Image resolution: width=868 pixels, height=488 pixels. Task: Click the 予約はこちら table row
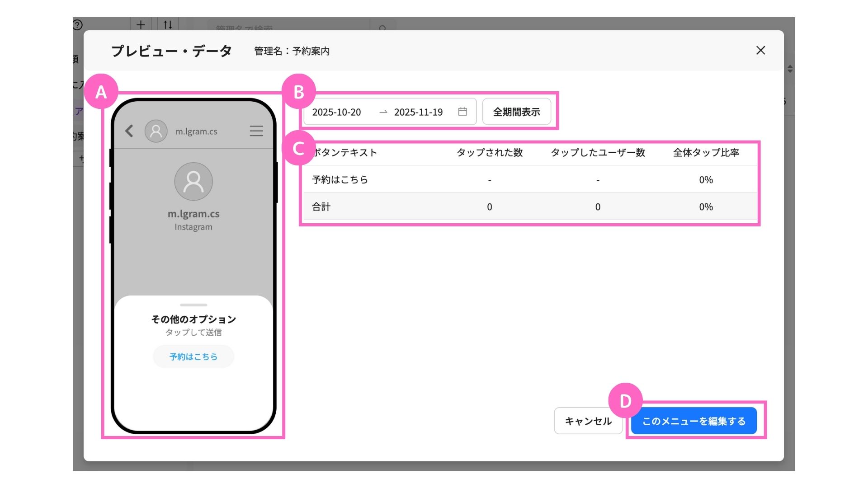tap(340, 180)
